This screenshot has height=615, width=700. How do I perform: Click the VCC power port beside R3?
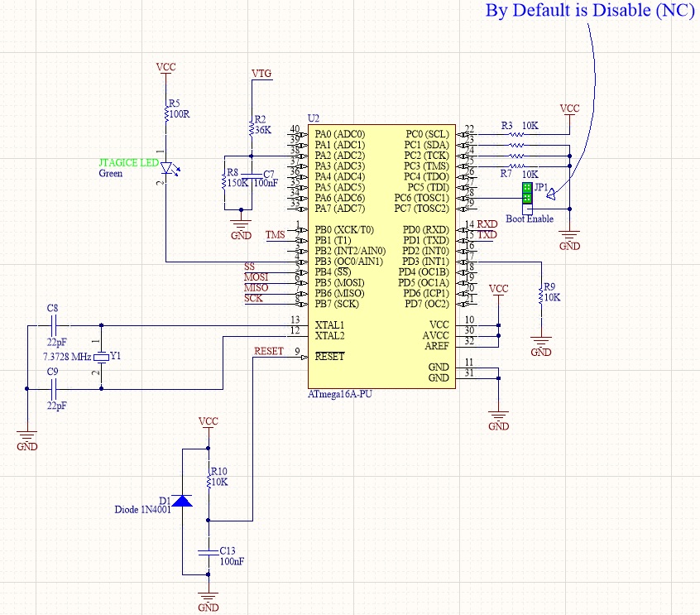[569, 109]
